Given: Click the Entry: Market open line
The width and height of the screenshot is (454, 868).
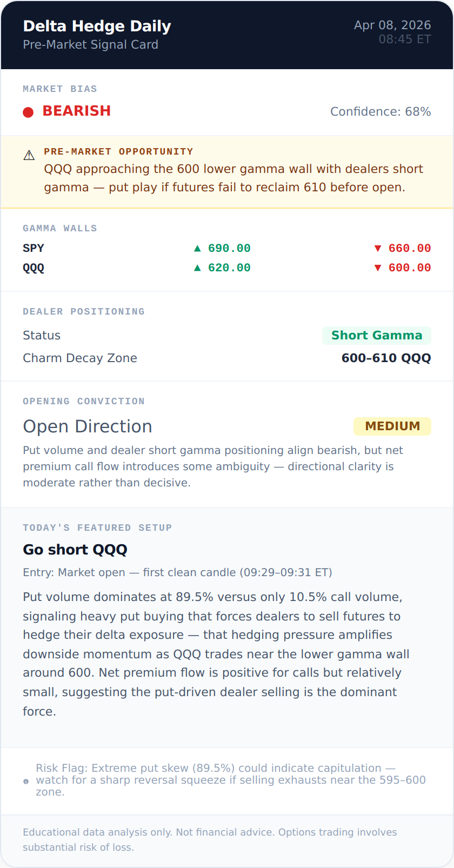Looking at the screenshot, I should tap(177, 572).
